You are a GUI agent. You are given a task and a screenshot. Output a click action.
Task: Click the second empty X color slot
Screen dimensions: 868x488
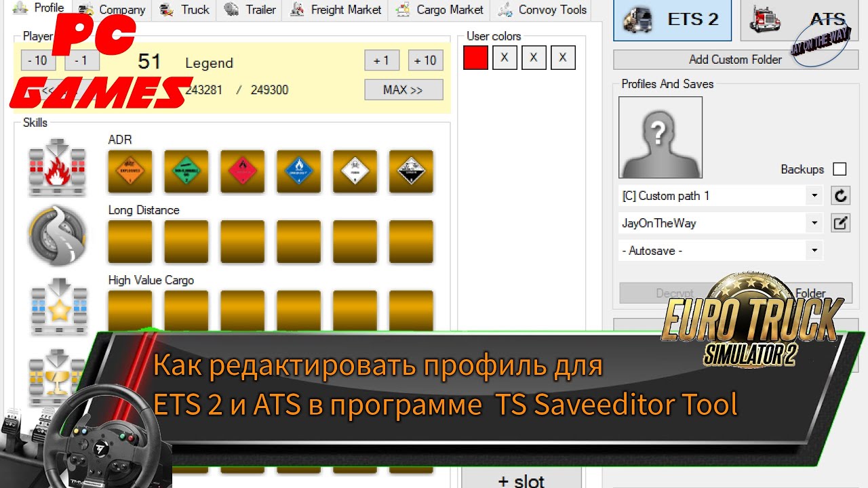pos(534,58)
